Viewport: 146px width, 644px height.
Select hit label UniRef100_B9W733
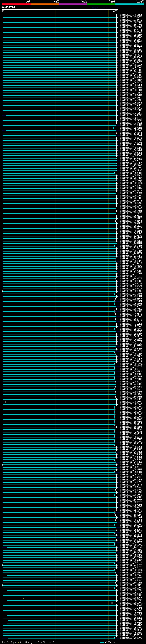[131, 630]
